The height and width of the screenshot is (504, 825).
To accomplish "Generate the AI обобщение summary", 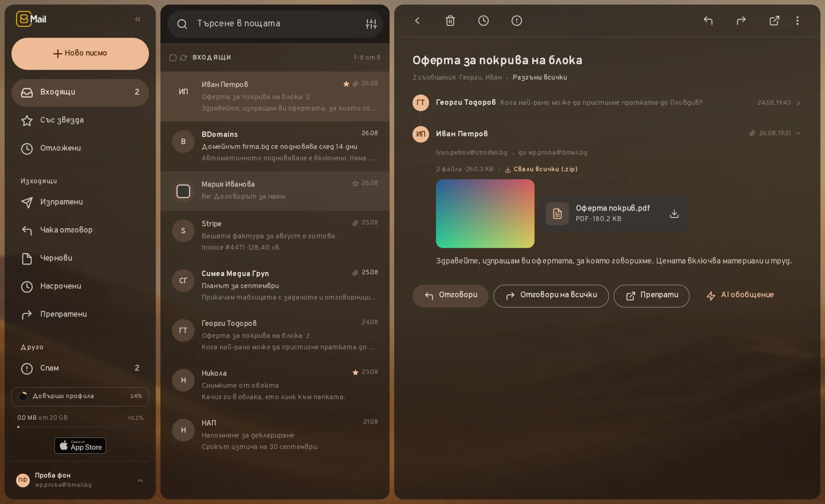I will 740,295.
